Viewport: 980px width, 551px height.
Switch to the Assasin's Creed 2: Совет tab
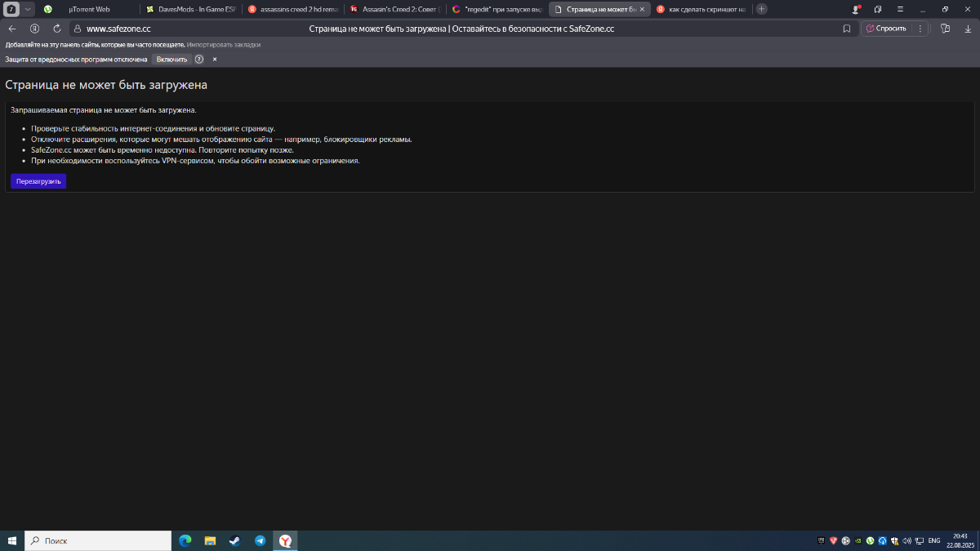point(395,9)
